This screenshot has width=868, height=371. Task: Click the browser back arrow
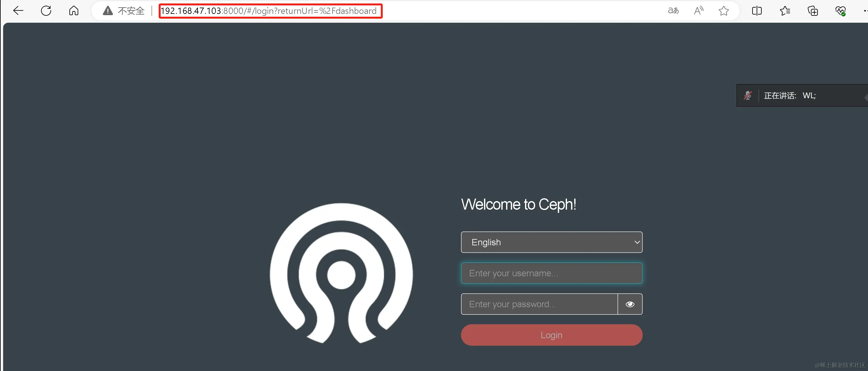[18, 11]
